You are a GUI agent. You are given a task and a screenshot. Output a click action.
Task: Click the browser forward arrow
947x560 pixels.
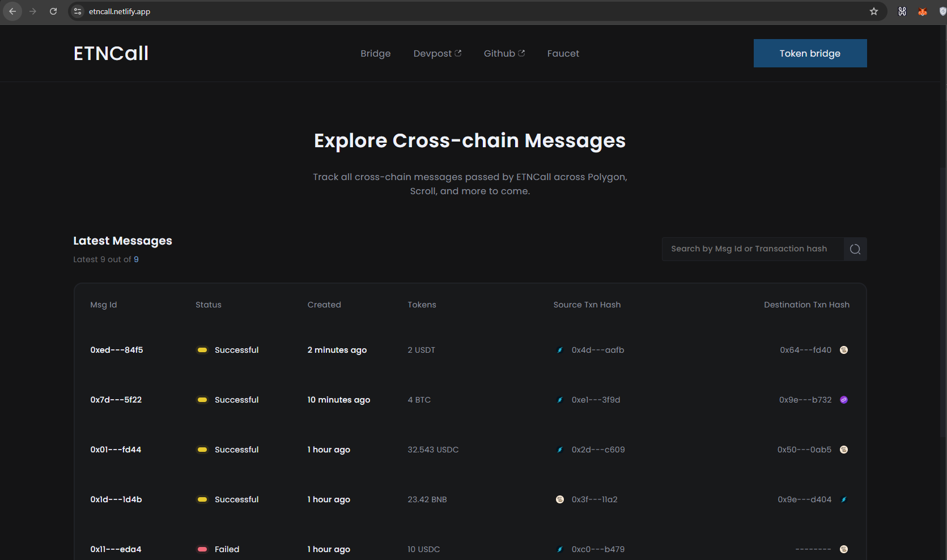coord(33,11)
